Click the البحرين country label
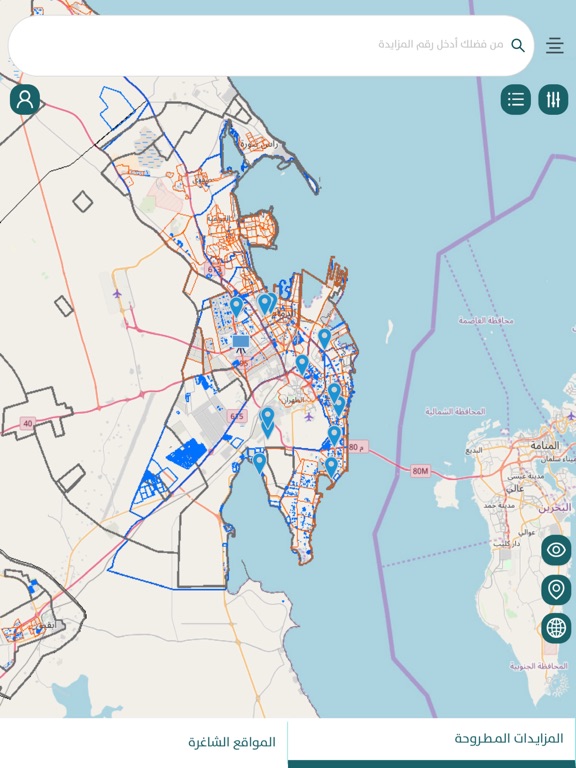Viewport: 576px width, 768px height. [555, 507]
